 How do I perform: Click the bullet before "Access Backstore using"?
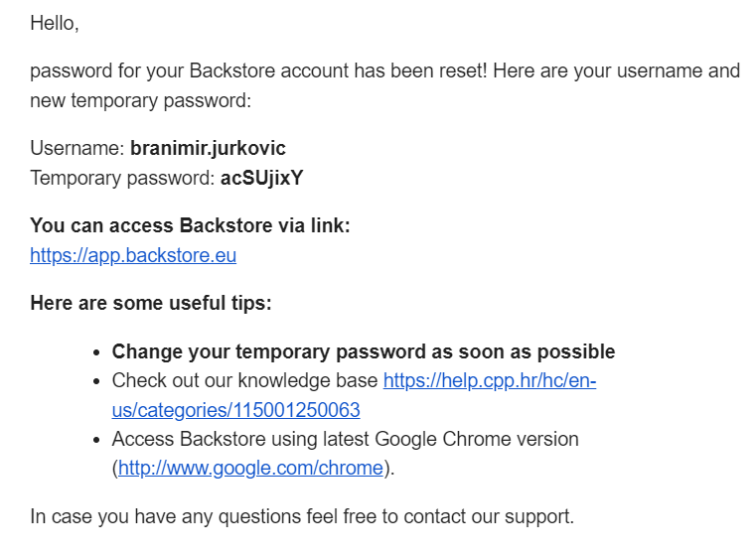pos(97,440)
